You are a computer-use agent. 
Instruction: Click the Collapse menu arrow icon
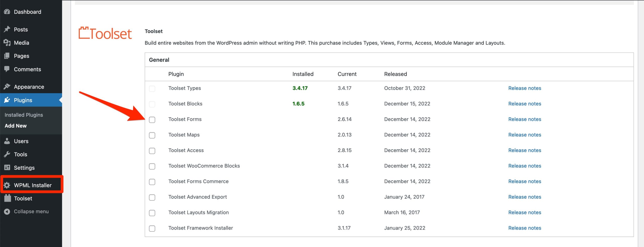click(x=7, y=211)
